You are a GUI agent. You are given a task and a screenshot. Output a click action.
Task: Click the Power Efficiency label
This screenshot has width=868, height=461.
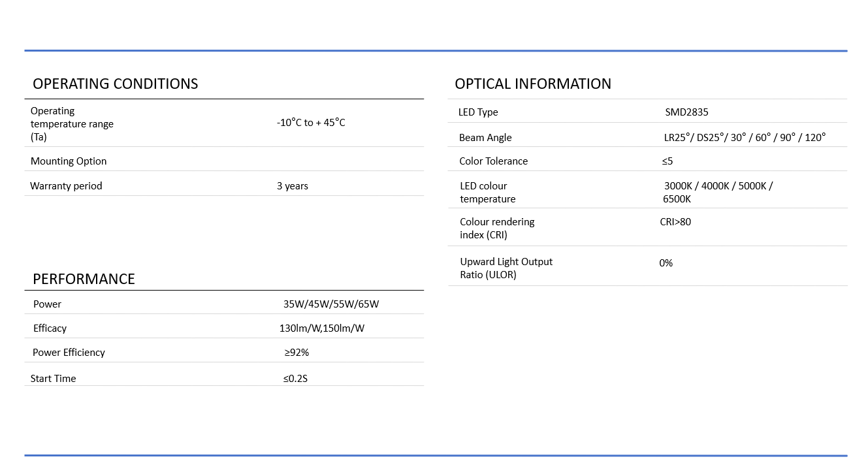(x=69, y=353)
